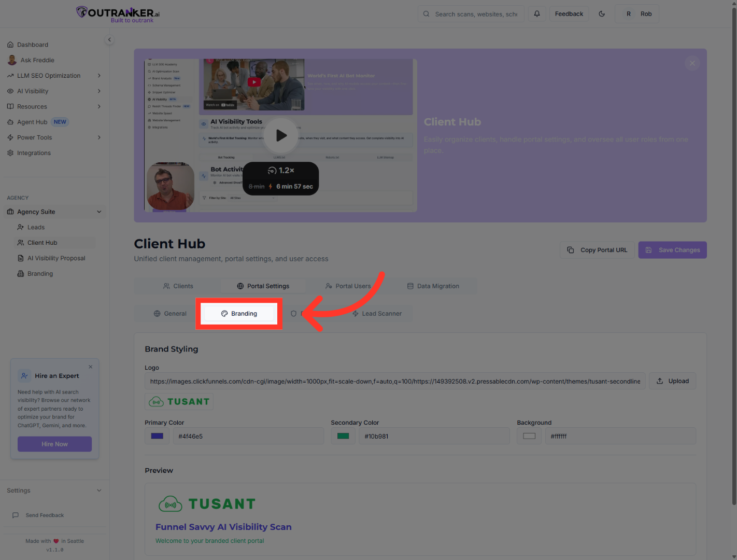Switch to the Clients tab

point(178,286)
